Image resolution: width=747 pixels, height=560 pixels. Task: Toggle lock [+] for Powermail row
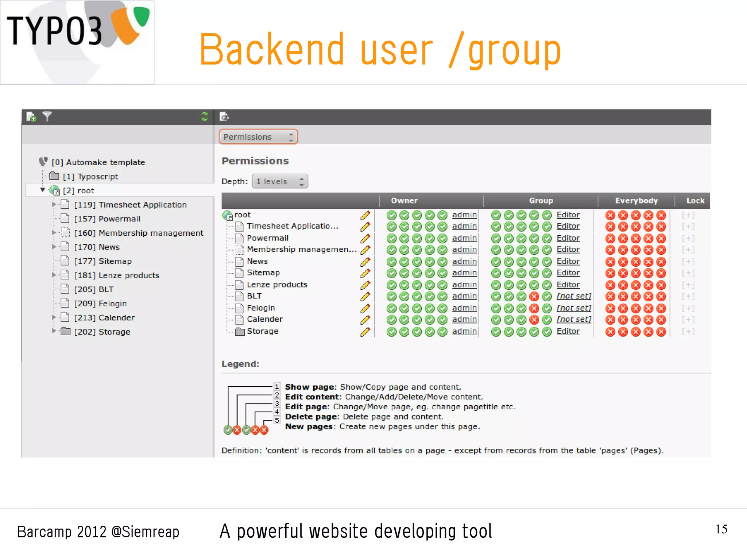point(688,238)
